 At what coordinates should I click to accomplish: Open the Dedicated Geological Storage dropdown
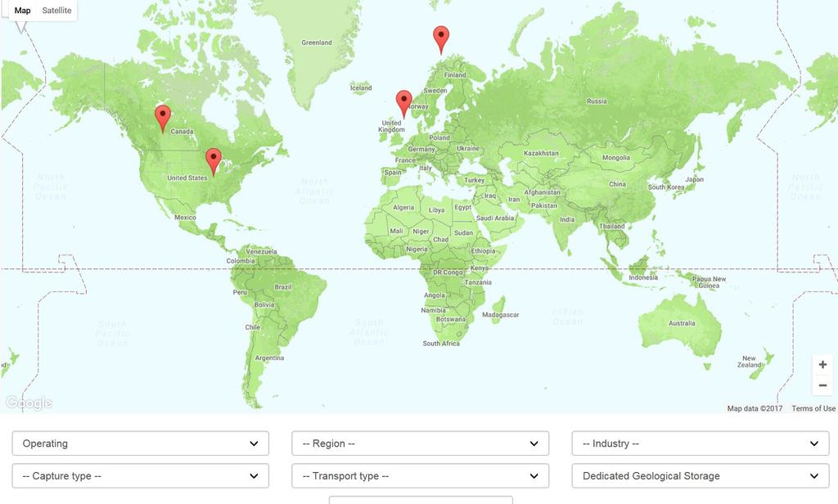click(x=701, y=475)
